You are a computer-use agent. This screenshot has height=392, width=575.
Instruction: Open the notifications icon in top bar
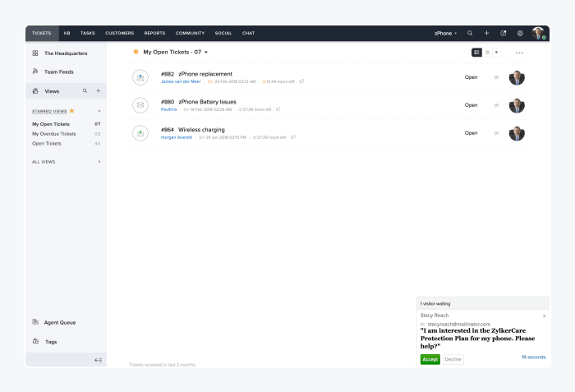pos(503,33)
